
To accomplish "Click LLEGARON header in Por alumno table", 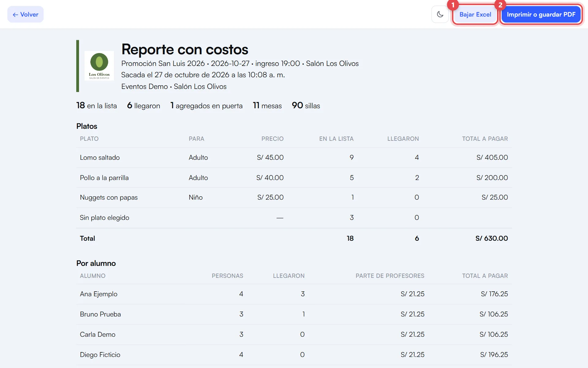I will click(289, 276).
